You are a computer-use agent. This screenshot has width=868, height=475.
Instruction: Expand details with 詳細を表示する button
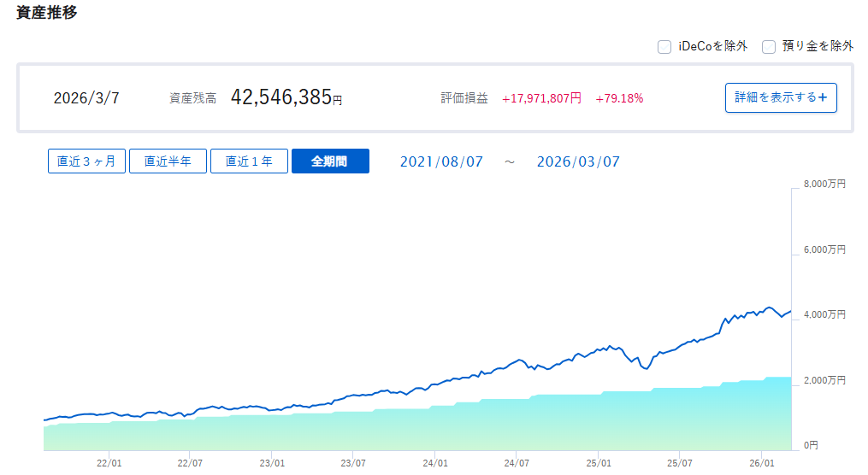click(780, 97)
